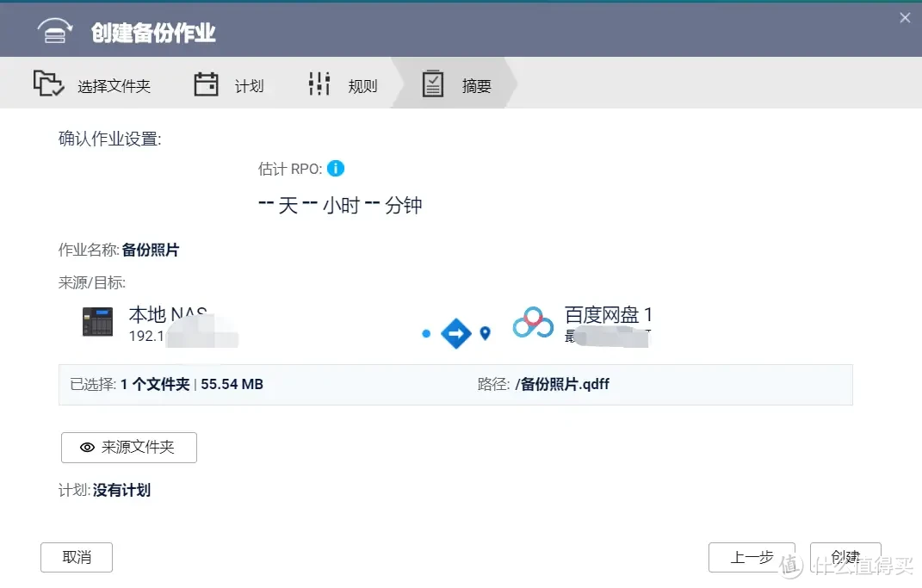The width and height of the screenshot is (922, 588).
Task: Click the sliders icon next to 规则
Action: (x=319, y=83)
